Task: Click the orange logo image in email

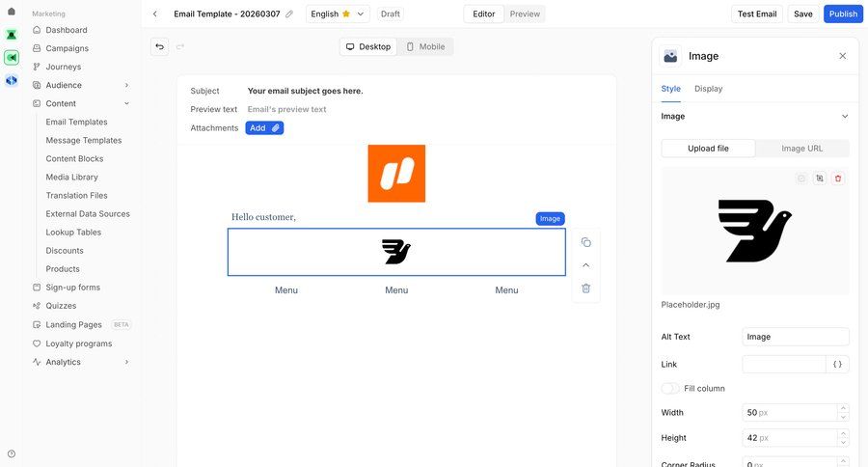Action: click(396, 174)
